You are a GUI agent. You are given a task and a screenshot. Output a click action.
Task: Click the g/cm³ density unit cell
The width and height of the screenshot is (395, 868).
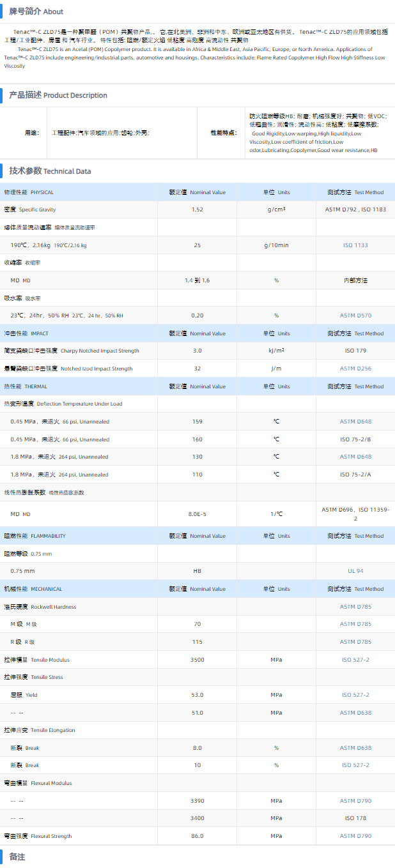pos(276,209)
